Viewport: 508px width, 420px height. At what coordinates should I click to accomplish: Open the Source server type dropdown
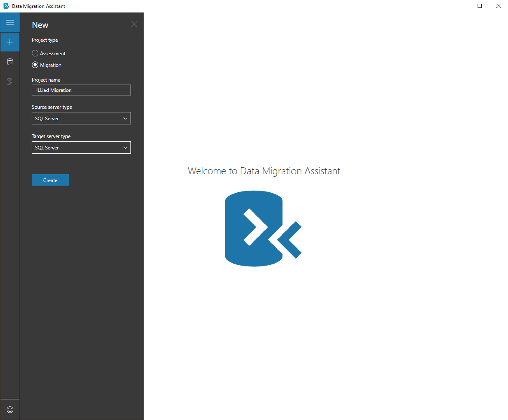pos(81,118)
